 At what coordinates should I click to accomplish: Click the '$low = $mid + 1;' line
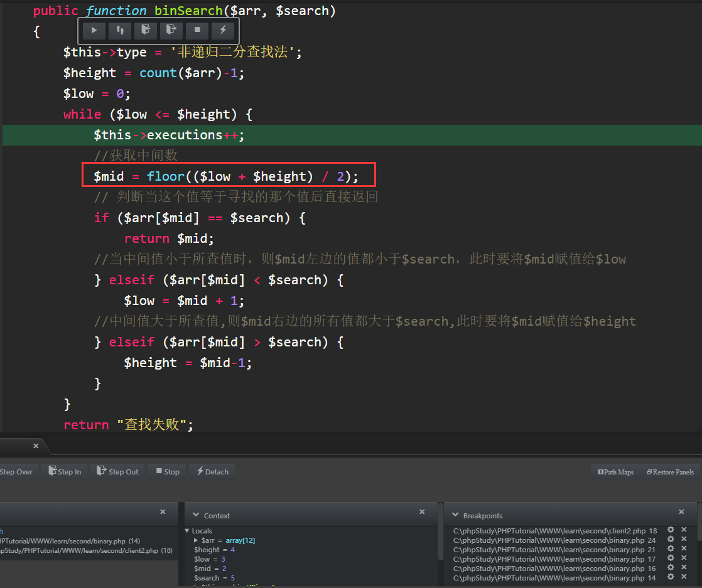pos(184,301)
